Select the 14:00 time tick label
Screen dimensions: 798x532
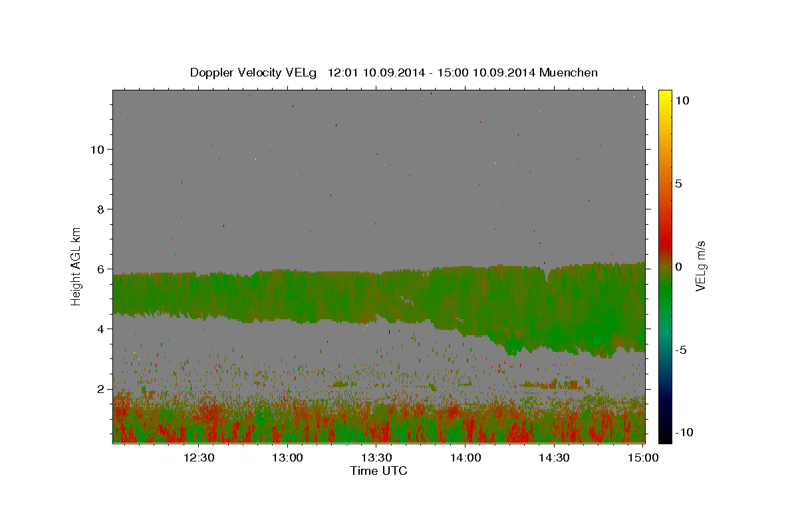coord(465,458)
